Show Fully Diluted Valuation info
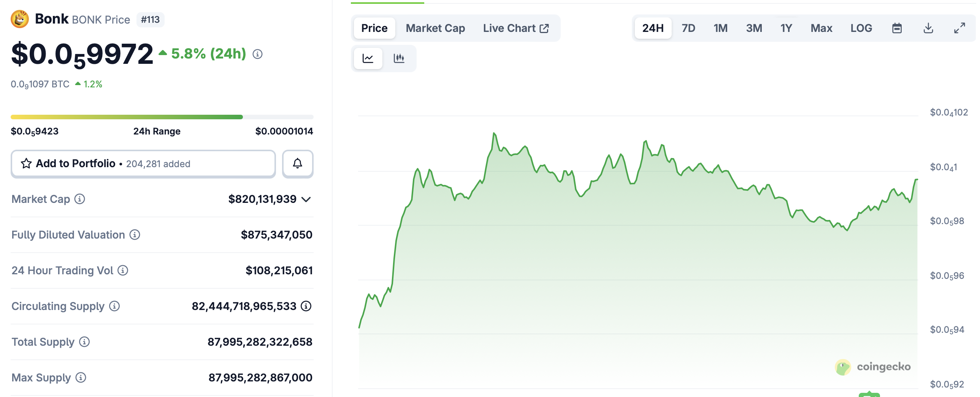 [135, 235]
